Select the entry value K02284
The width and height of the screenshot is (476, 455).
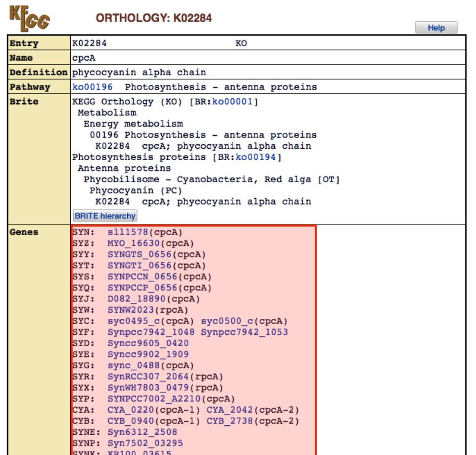tap(89, 43)
